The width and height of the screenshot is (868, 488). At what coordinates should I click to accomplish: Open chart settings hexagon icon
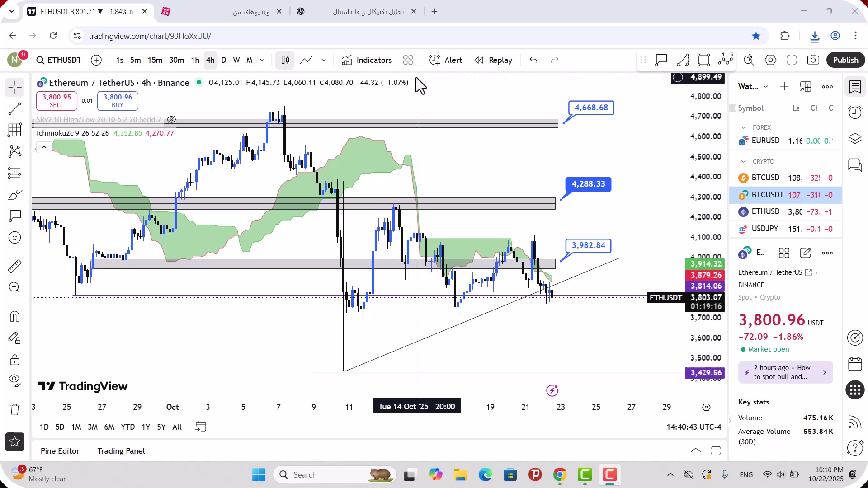coord(771,60)
